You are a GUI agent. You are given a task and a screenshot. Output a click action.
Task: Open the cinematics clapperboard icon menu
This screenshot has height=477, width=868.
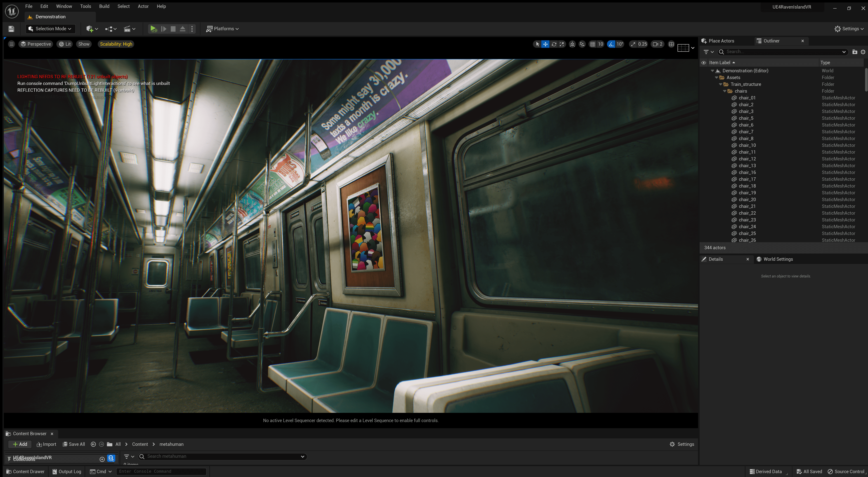(x=129, y=29)
